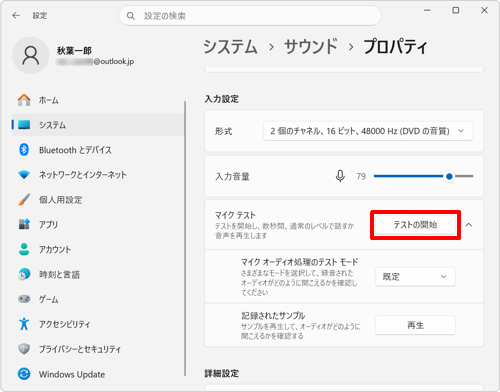Click the 時刻と言語 clock globe icon

coord(24,274)
